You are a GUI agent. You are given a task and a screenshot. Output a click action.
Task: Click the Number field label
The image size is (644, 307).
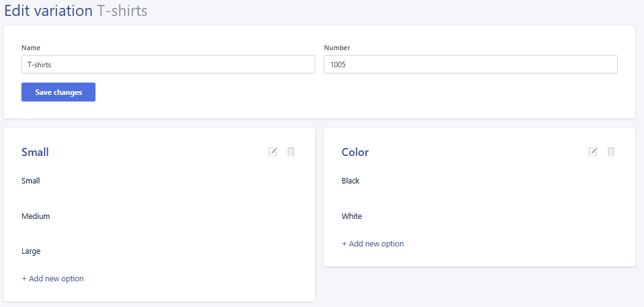click(337, 48)
